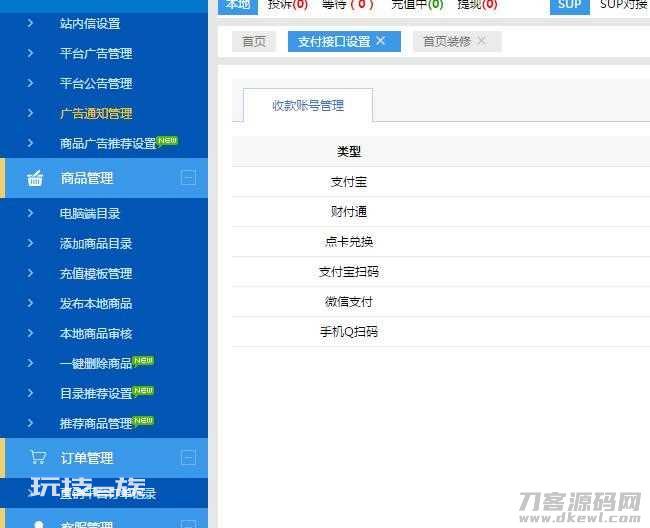
Task: Click chevron arrow next to 充值模板管理
Action: pyautogui.click(x=30, y=273)
